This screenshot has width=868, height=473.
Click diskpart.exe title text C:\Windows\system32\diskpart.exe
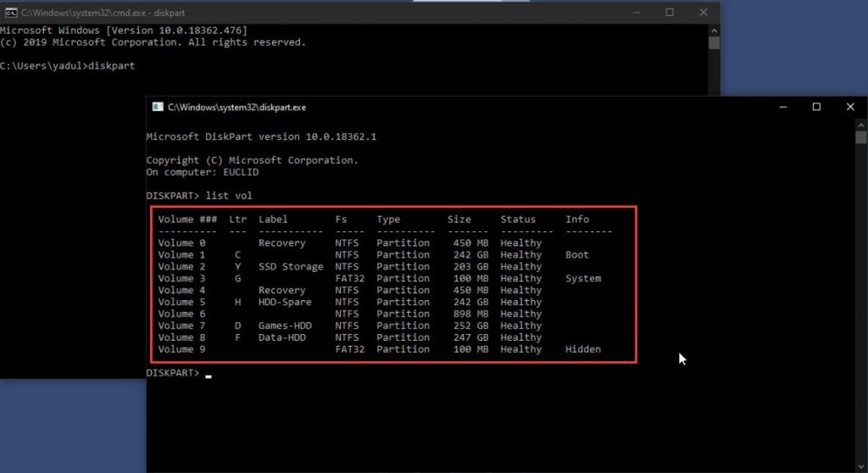237,108
